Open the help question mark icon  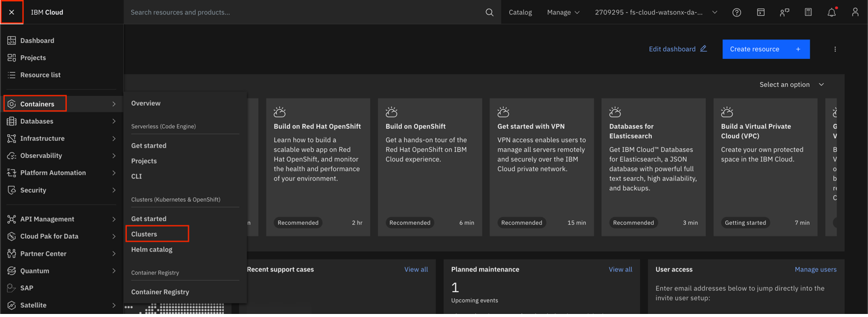point(736,12)
